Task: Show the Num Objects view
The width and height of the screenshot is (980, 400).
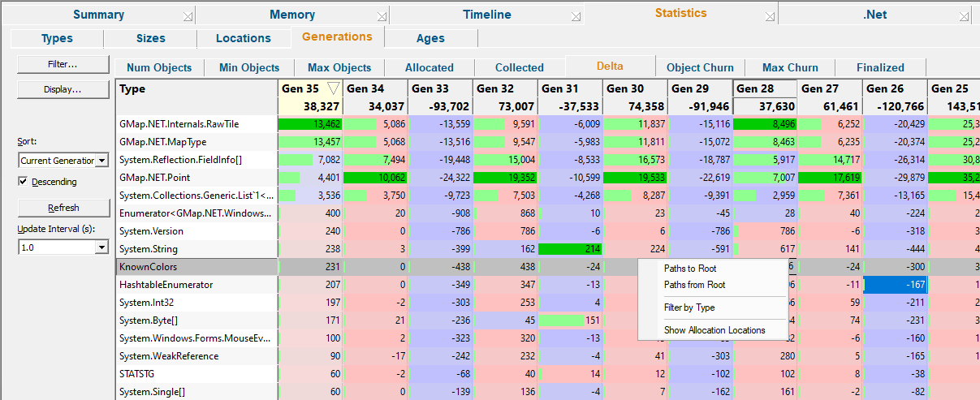Action: pos(160,67)
